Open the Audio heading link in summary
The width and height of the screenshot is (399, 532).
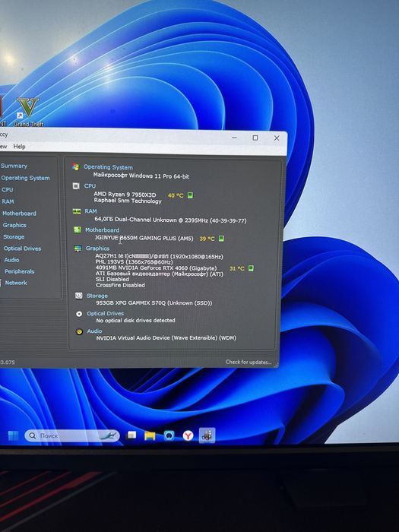[x=94, y=331]
